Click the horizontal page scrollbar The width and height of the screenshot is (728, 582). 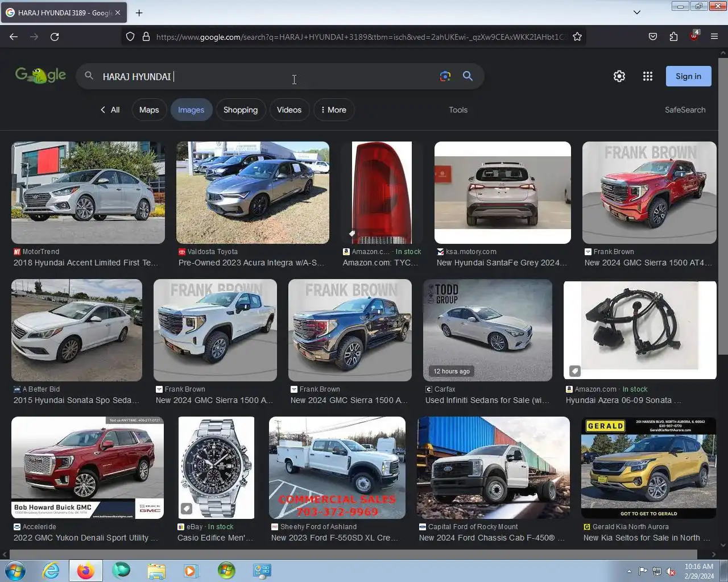coord(353,554)
